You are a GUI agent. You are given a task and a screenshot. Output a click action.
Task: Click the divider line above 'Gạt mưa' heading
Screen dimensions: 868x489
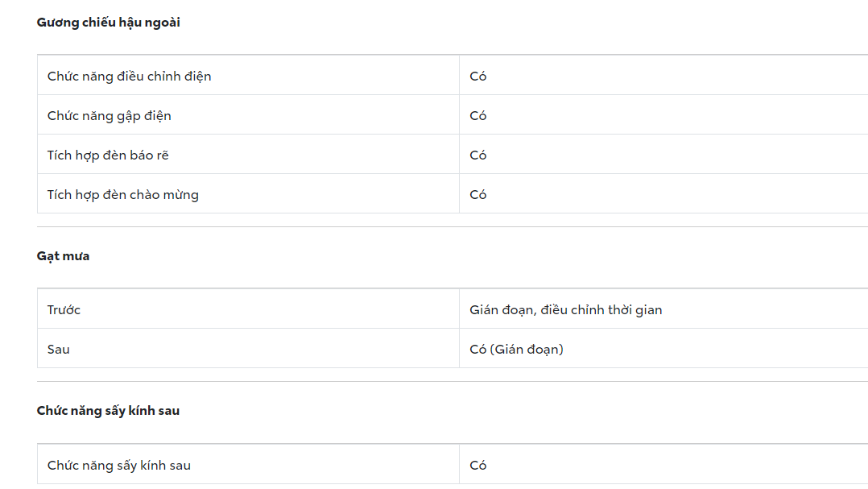(x=451, y=227)
